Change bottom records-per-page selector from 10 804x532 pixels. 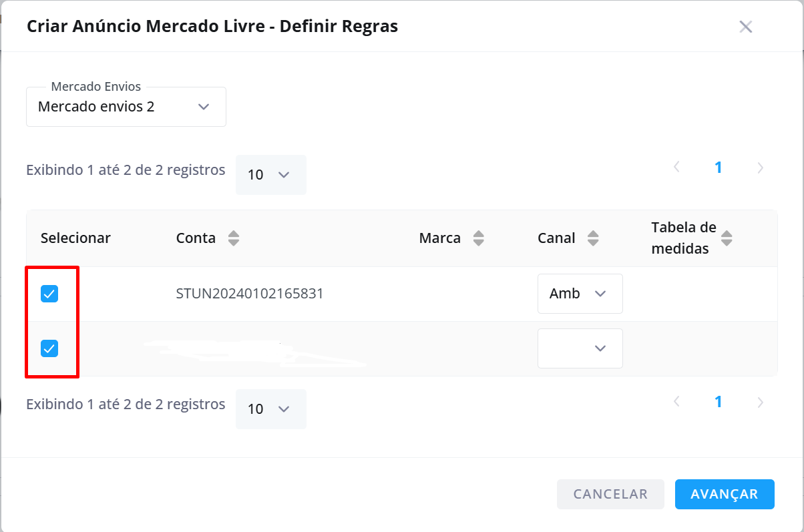[x=271, y=409]
